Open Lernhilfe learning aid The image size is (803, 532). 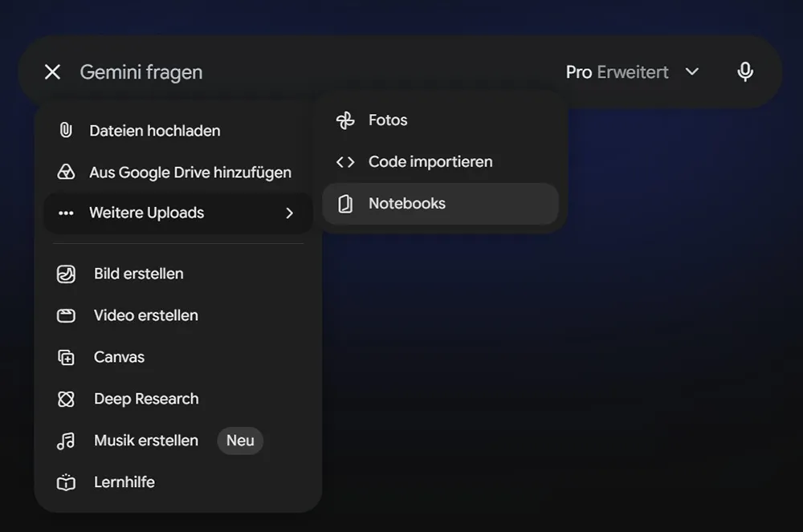(178, 482)
